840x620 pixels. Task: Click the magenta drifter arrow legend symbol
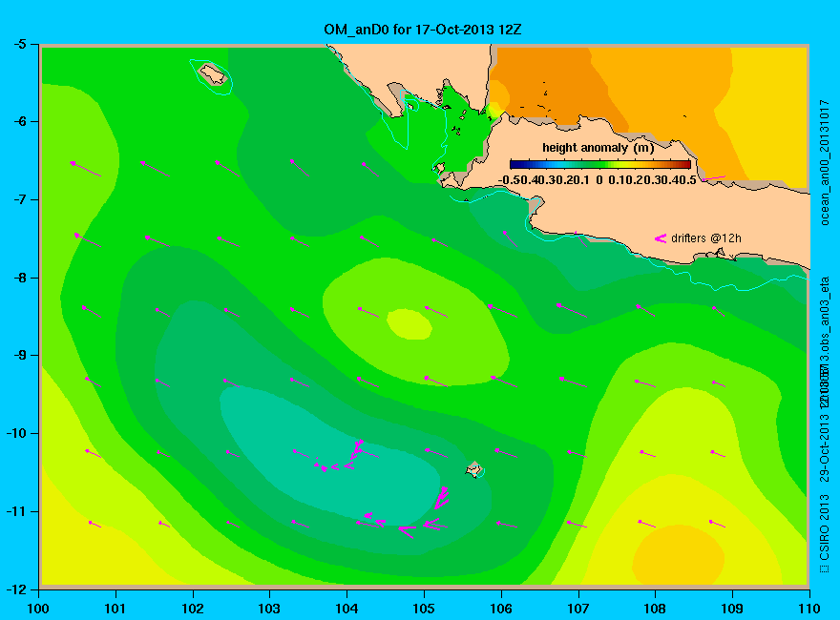pyautogui.click(x=660, y=238)
